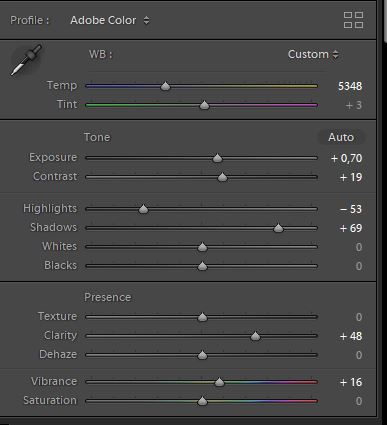Click the Tint slider handle
The height and width of the screenshot is (425, 387).
coord(204,105)
